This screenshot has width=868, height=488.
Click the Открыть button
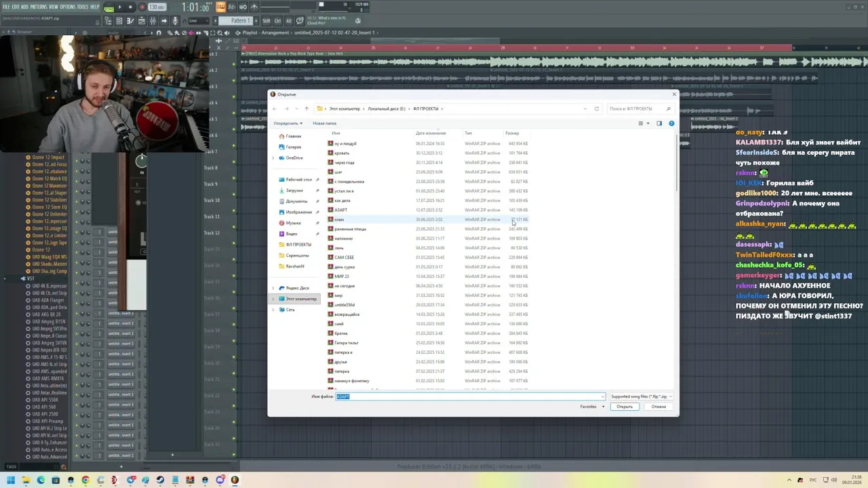coord(625,407)
